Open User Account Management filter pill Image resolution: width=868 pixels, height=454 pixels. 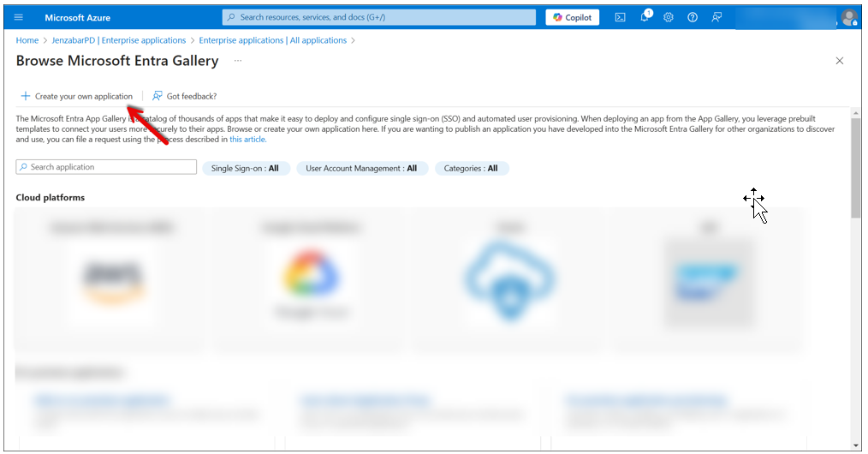point(361,168)
